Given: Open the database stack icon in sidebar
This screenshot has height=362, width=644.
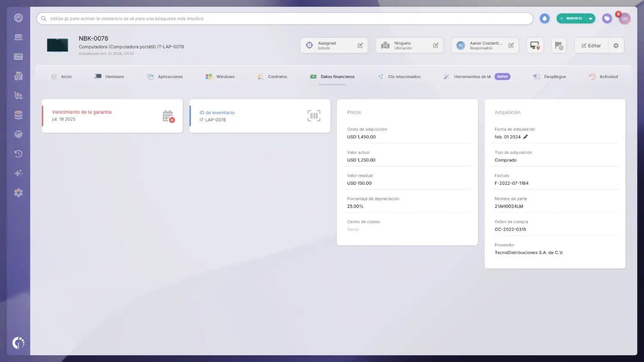Looking at the screenshot, I should tap(18, 115).
